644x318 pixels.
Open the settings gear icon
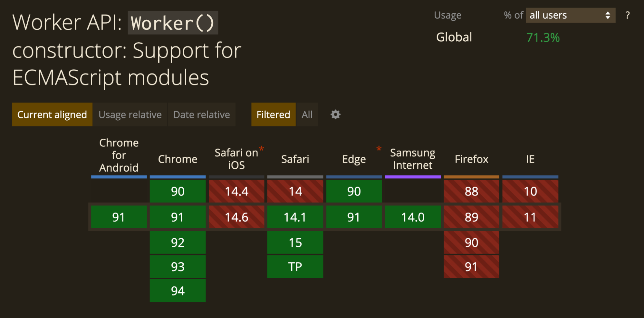[335, 114]
